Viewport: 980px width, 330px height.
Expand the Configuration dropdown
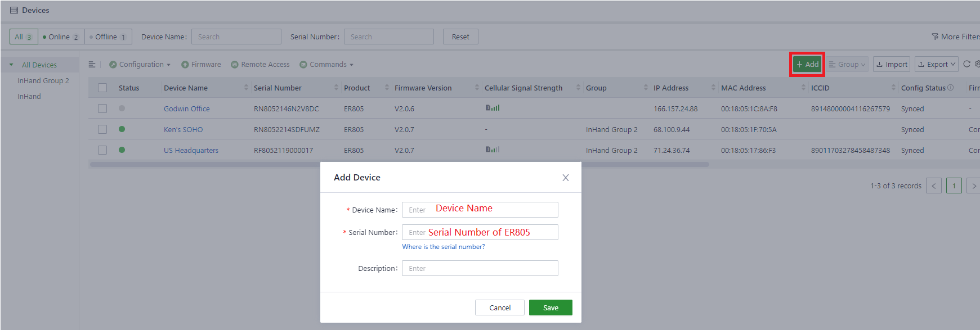click(140, 65)
